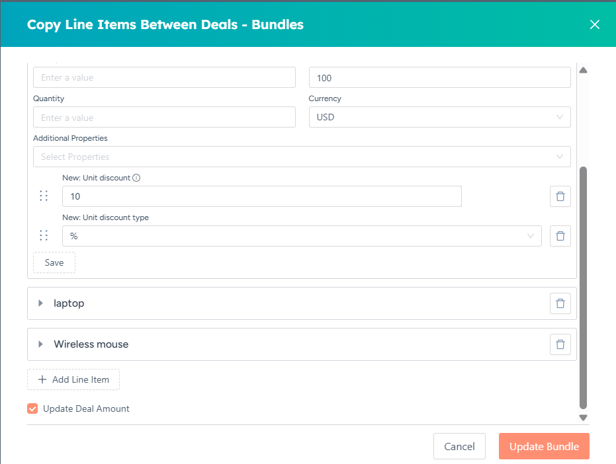Click the vertical scrollbar thumb

(583, 288)
